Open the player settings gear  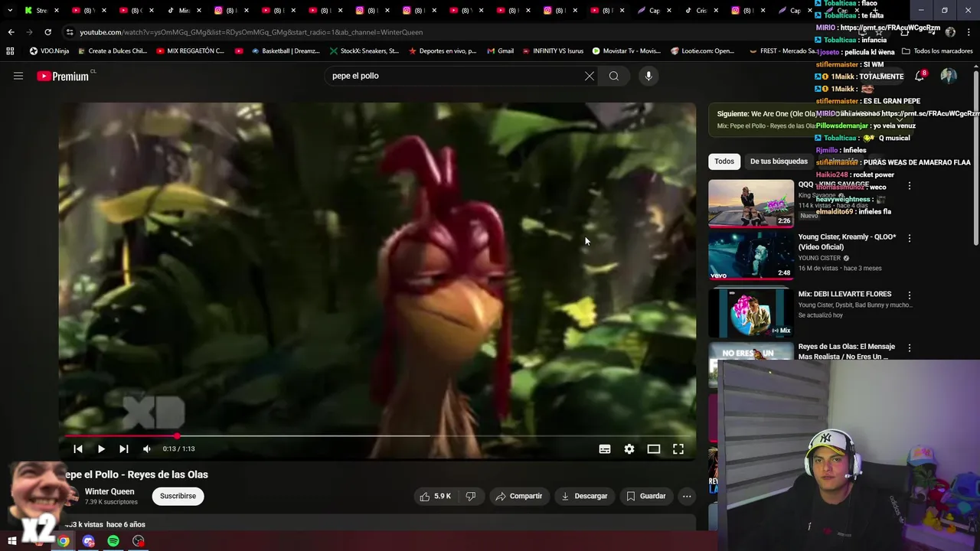pos(629,449)
